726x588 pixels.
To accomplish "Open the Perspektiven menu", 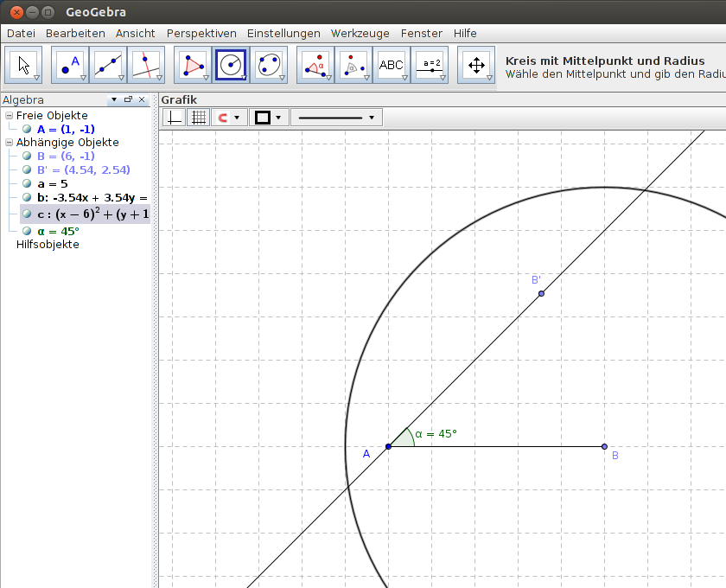I will (x=201, y=34).
